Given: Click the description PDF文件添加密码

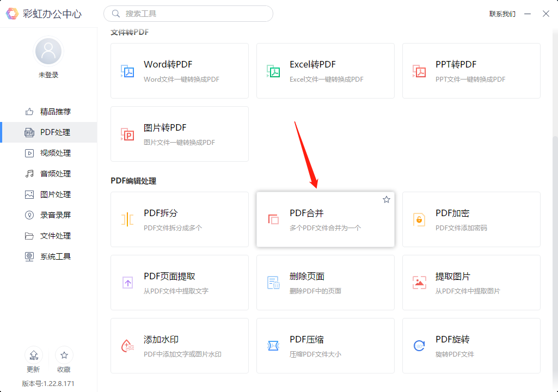Looking at the screenshot, I should [461, 228].
